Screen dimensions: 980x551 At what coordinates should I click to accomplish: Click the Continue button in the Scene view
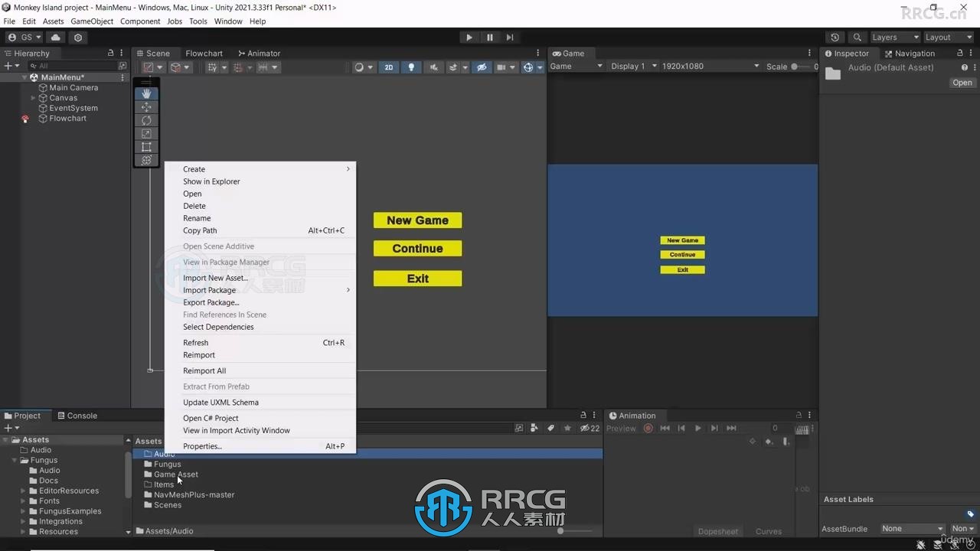417,249
